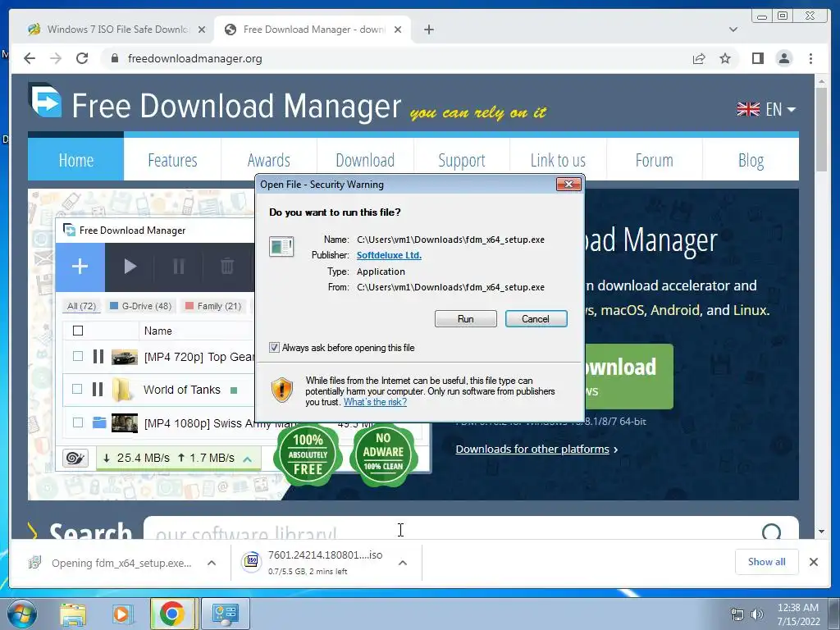Open the Chrome profile avatar
Image resolution: width=840 pixels, height=630 pixels.
click(783, 58)
